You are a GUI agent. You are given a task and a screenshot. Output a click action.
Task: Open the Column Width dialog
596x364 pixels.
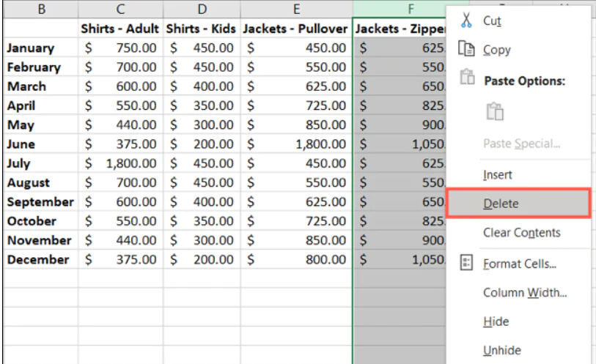pos(524,293)
